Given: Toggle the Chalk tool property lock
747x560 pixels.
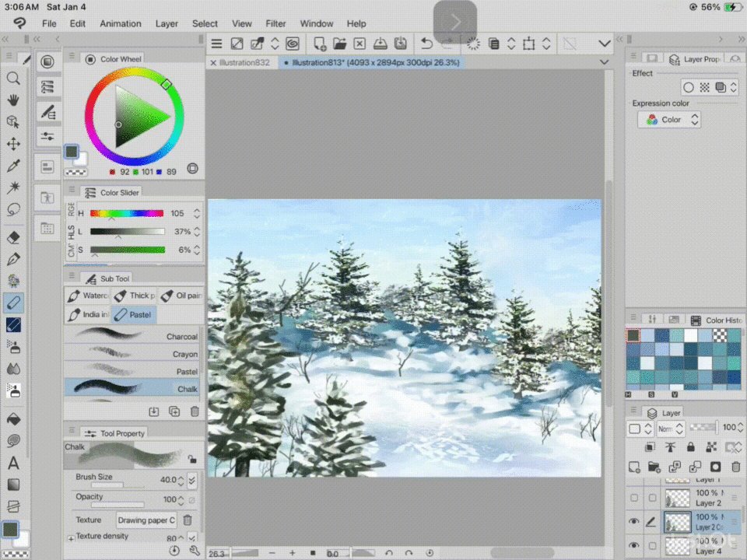Looking at the screenshot, I should (192, 459).
